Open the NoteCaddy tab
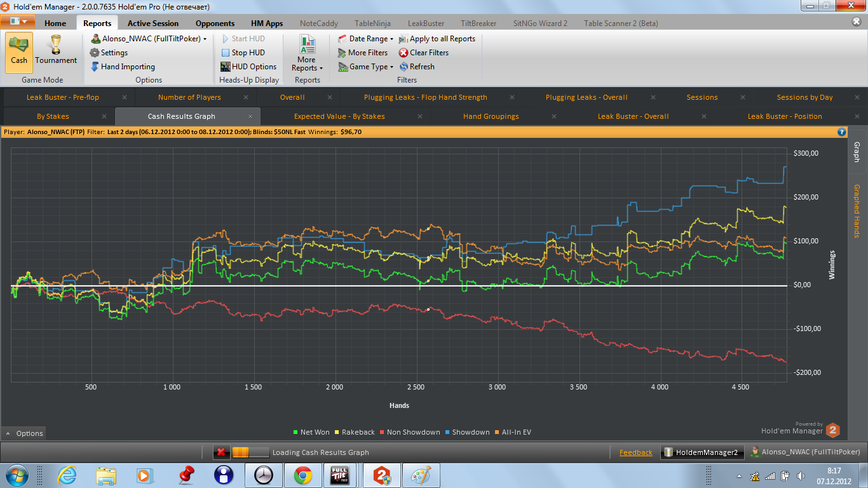 tap(319, 23)
